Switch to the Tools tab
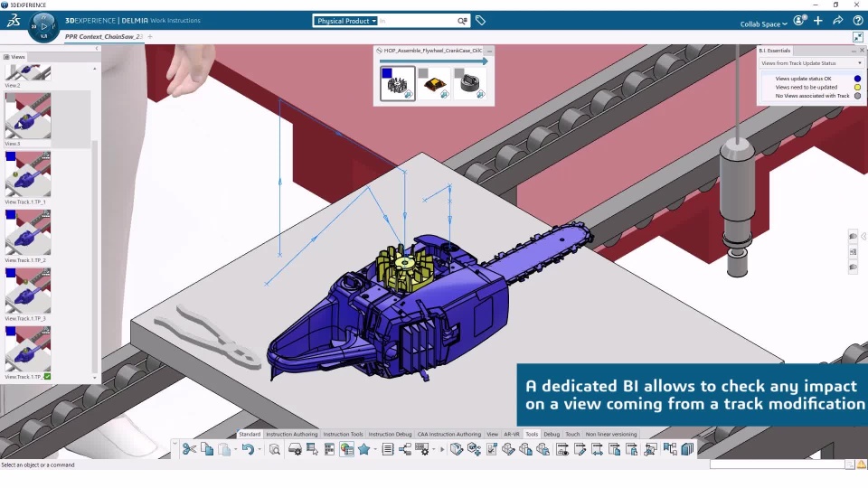The width and height of the screenshot is (868, 488). click(x=532, y=435)
